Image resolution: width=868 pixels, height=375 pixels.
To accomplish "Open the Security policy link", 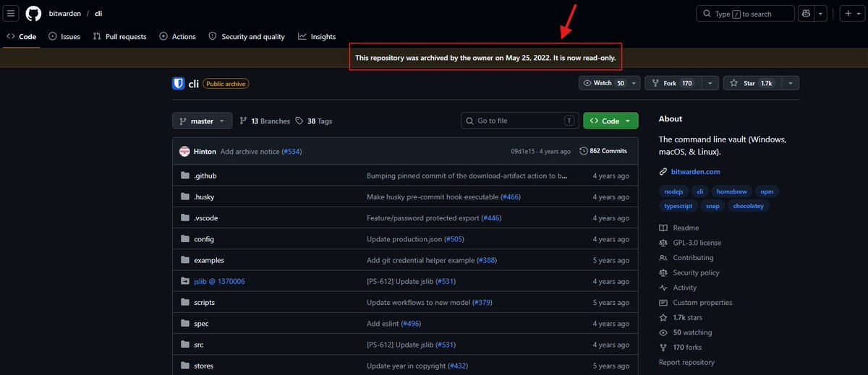I will [689, 272].
